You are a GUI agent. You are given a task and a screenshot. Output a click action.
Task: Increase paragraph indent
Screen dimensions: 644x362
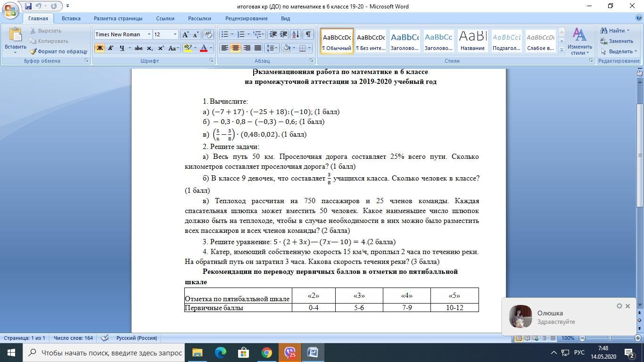(284, 34)
